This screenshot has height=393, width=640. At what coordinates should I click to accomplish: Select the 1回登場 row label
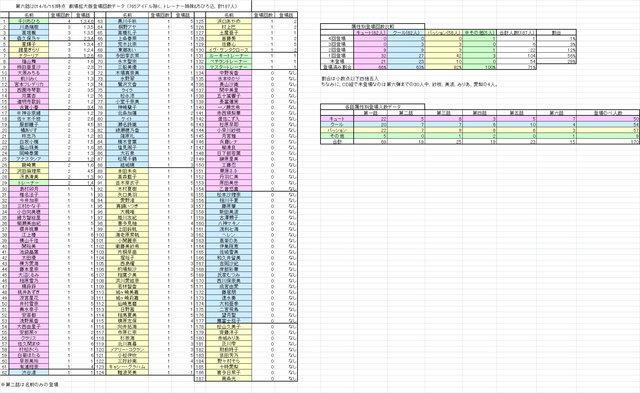(337, 55)
